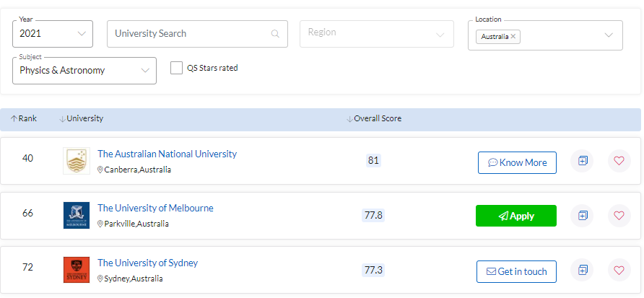The width and height of the screenshot is (644, 298).
Task: Click the location pin icon beside Canberra
Action: pos(100,170)
